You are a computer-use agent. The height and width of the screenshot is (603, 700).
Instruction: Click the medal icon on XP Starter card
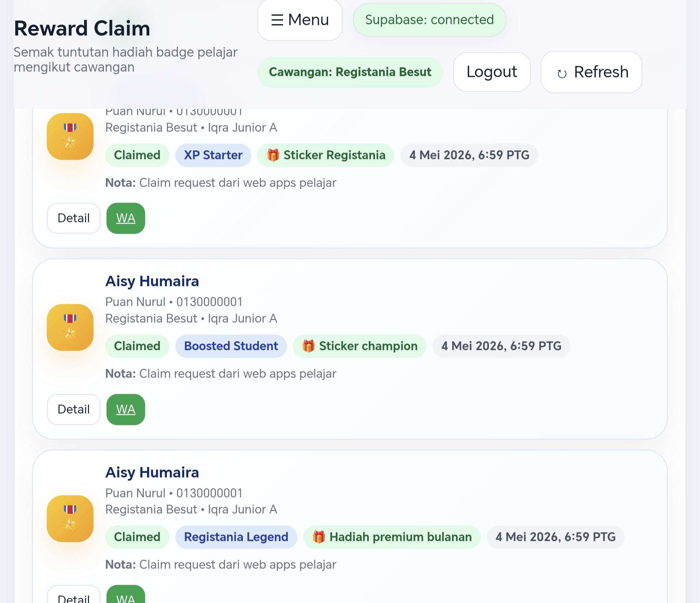click(70, 136)
